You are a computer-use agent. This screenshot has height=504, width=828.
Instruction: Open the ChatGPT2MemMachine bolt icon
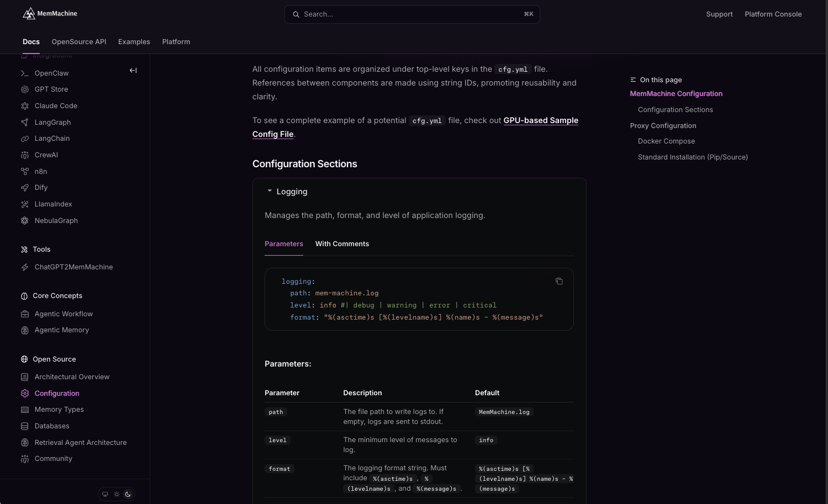[x=25, y=267]
